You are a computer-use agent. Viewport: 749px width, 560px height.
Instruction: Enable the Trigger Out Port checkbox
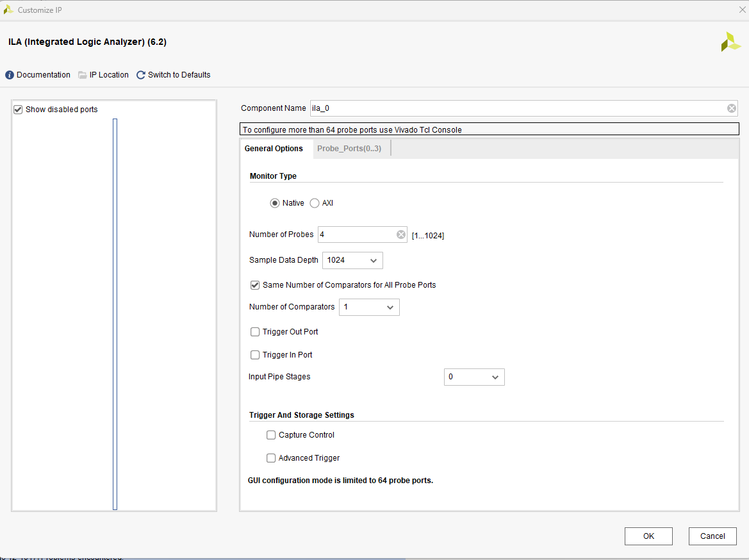(x=255, y=332)
